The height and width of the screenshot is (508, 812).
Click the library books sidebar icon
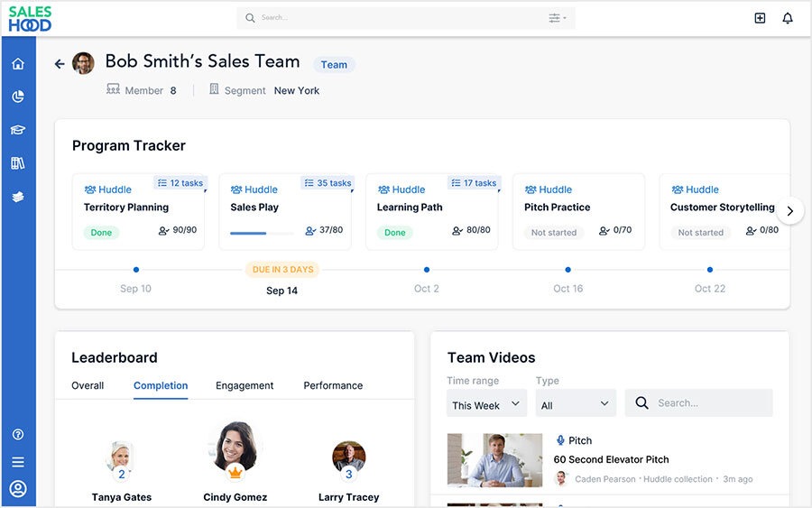click(x=18, y=163)
